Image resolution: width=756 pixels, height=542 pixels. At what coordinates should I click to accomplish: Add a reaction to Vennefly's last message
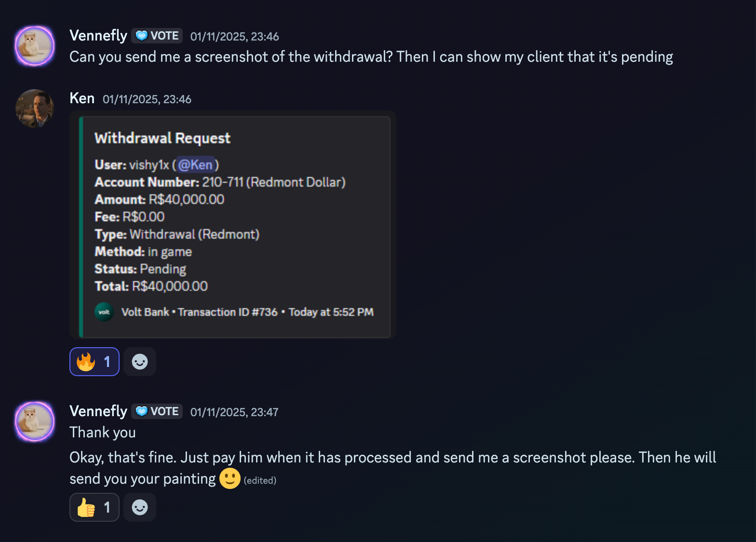click(139, 507)
